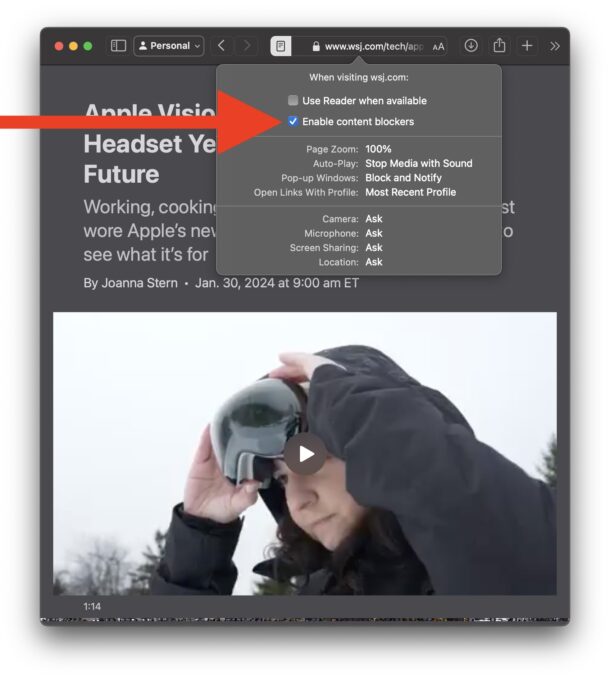
Task: Click the page settings icon beside the URL
Action: 281,46
